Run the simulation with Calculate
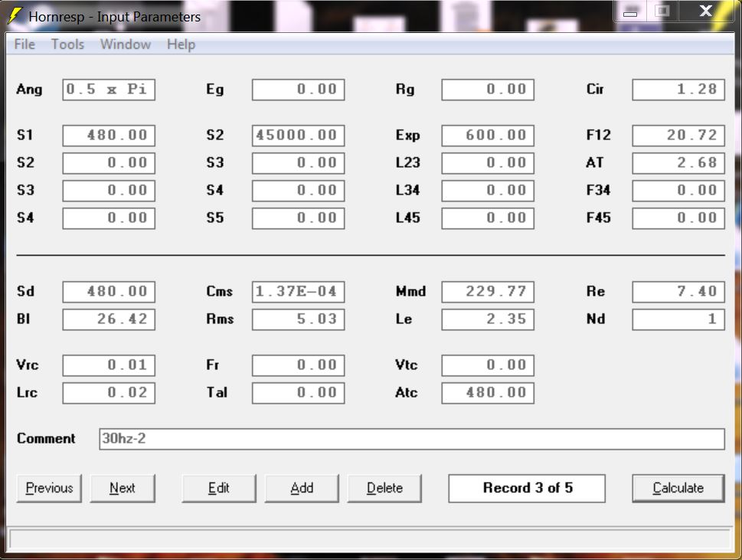The width and height of the screenshot is (742, 560). (x=678, y=488)
